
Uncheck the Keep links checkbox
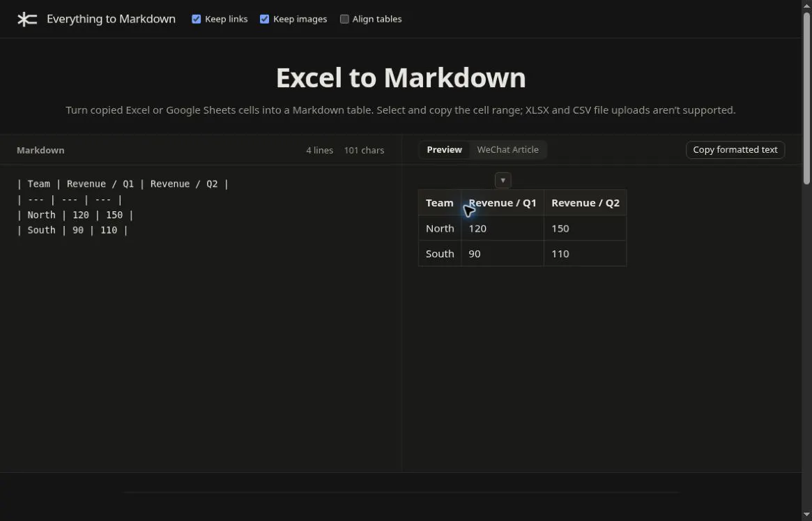[x=197, y=20]
